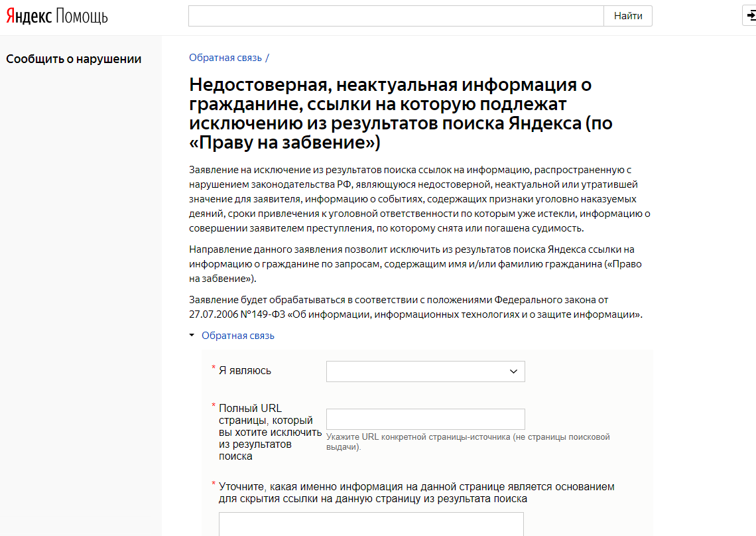This screenshot has height=536, width=756.
Task: Click label 'Полный URL страницы, который вы хотите исключить'
Action: (x=270, y=433)
